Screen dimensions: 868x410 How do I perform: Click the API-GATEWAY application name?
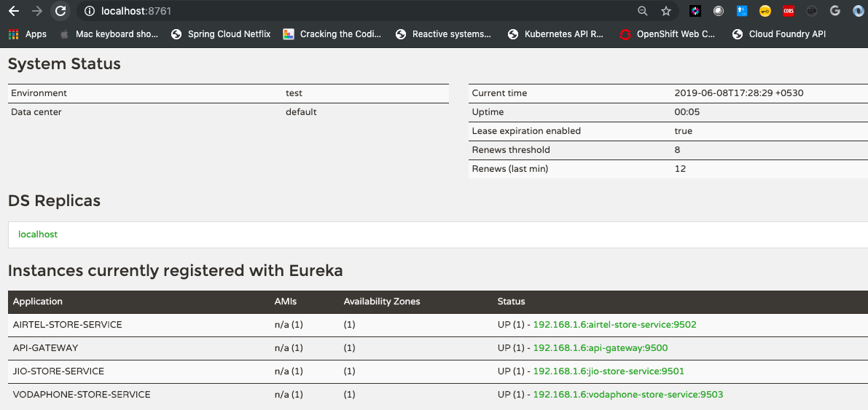[45, 348]
